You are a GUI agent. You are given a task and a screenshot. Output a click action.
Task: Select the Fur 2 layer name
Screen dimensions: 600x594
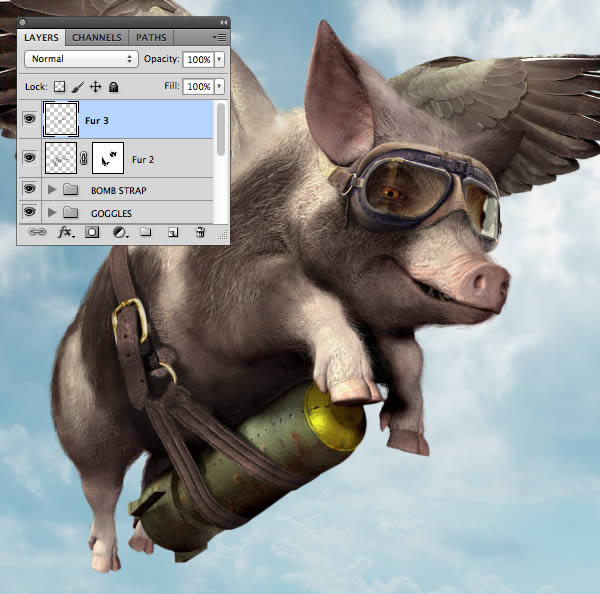pos(143,160)
